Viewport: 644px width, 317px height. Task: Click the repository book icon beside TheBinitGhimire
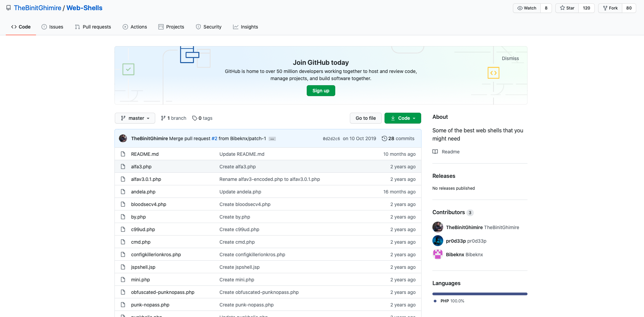click(8, 8)
